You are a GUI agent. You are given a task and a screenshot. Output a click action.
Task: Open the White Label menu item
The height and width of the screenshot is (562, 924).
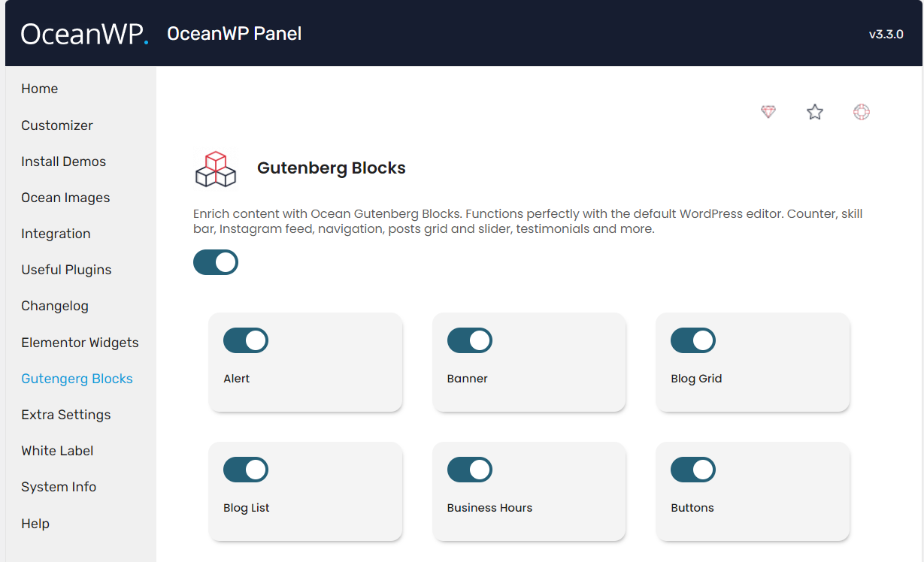pos(58,451)
